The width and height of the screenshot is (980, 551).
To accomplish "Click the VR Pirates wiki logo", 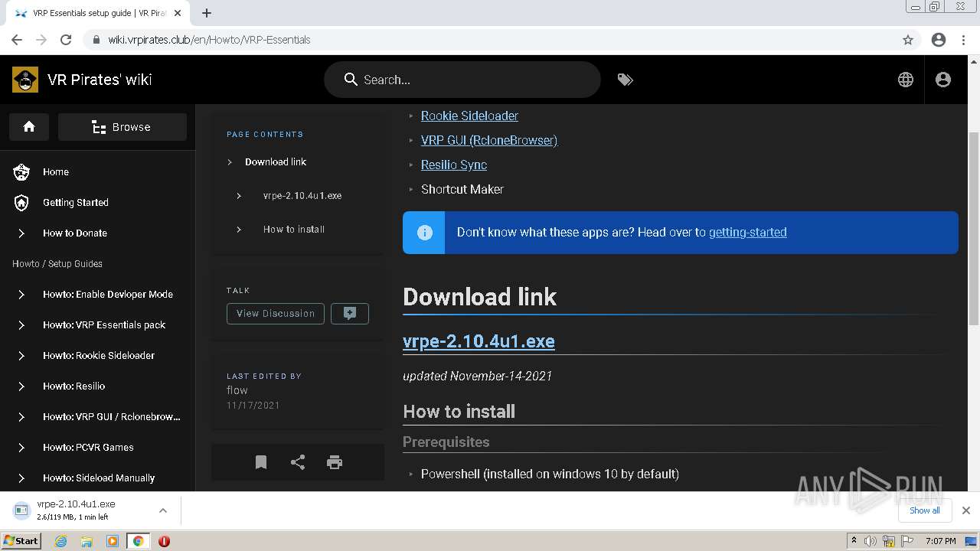I will pyautogui.click(x=25, y=80).
